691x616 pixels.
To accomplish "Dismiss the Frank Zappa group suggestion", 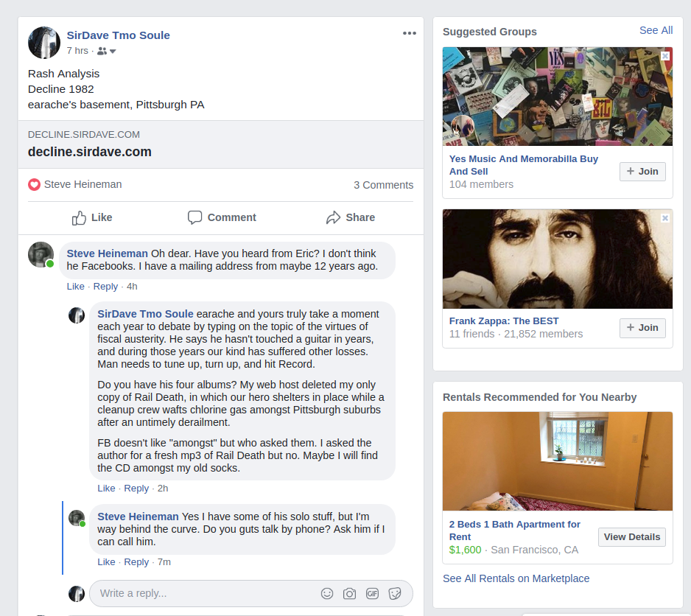I will 665,218.
